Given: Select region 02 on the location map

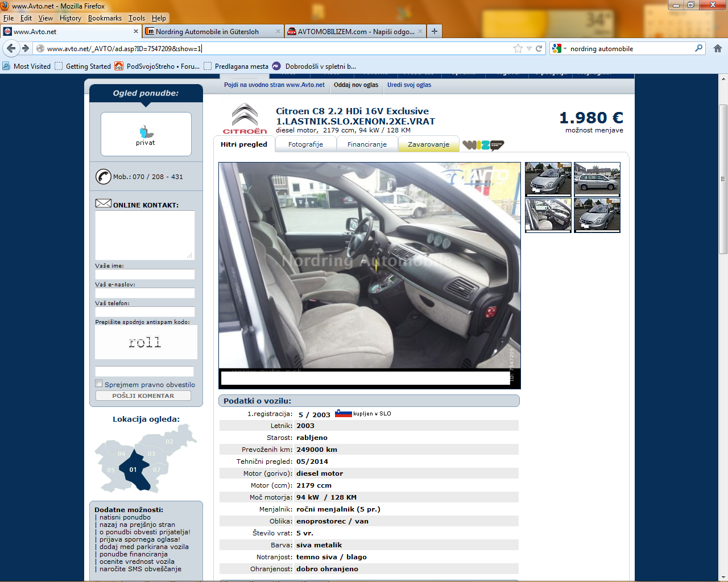Looking at the screenshot, I should (169, 440).
